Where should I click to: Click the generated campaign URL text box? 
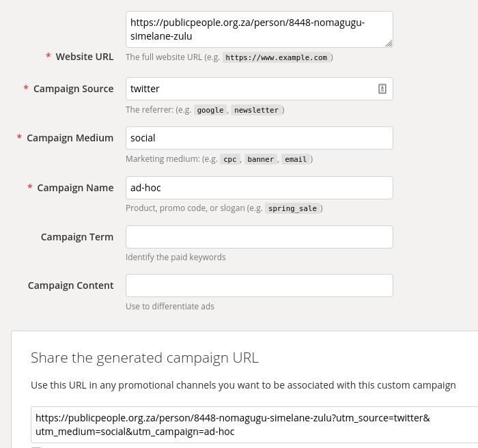pyautogui.click(x=255, y=425)
